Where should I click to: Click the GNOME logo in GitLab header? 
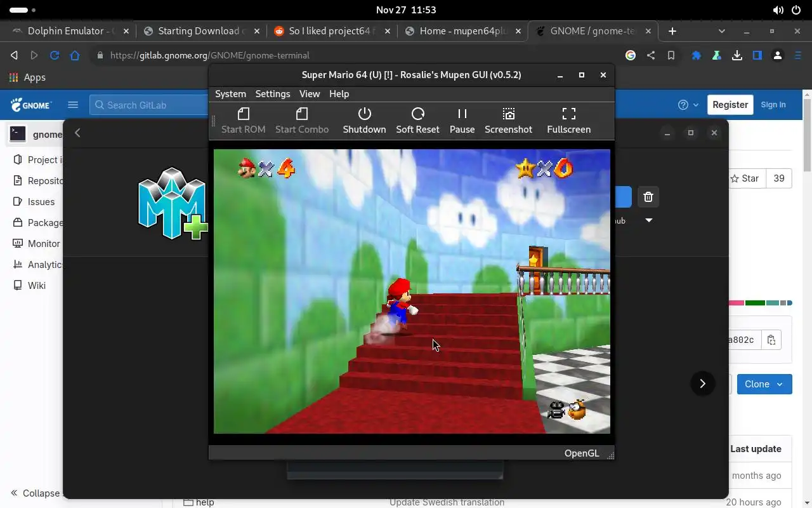31,105
